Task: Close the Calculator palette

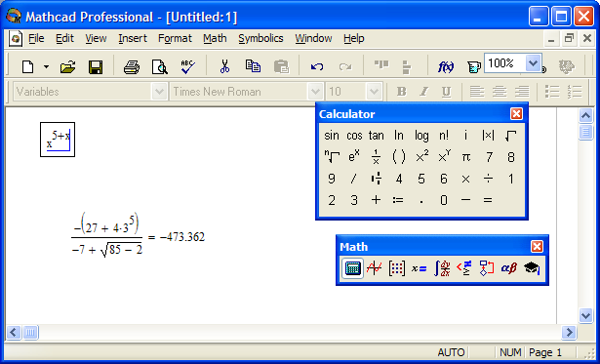Action: point(516,113)
